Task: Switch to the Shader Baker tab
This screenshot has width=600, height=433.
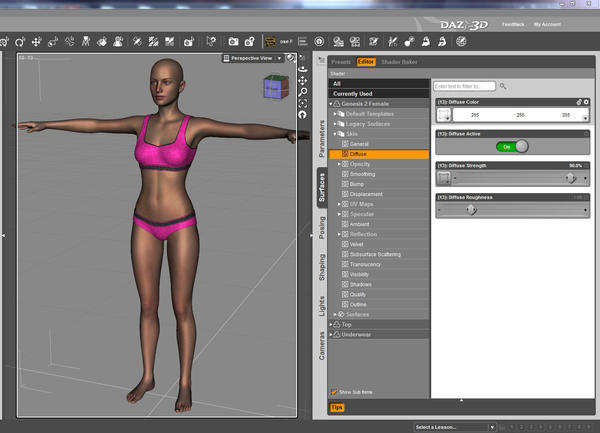Action: (399, 62)
